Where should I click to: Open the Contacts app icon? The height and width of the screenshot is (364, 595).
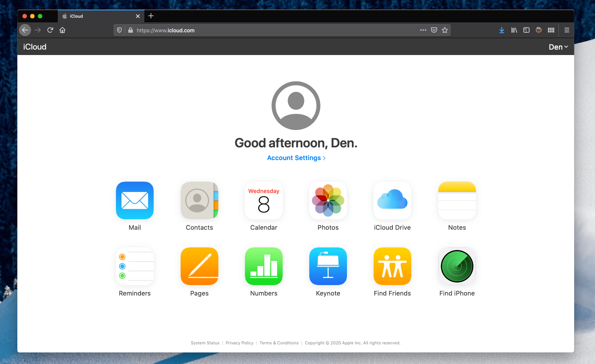(199, 200)
